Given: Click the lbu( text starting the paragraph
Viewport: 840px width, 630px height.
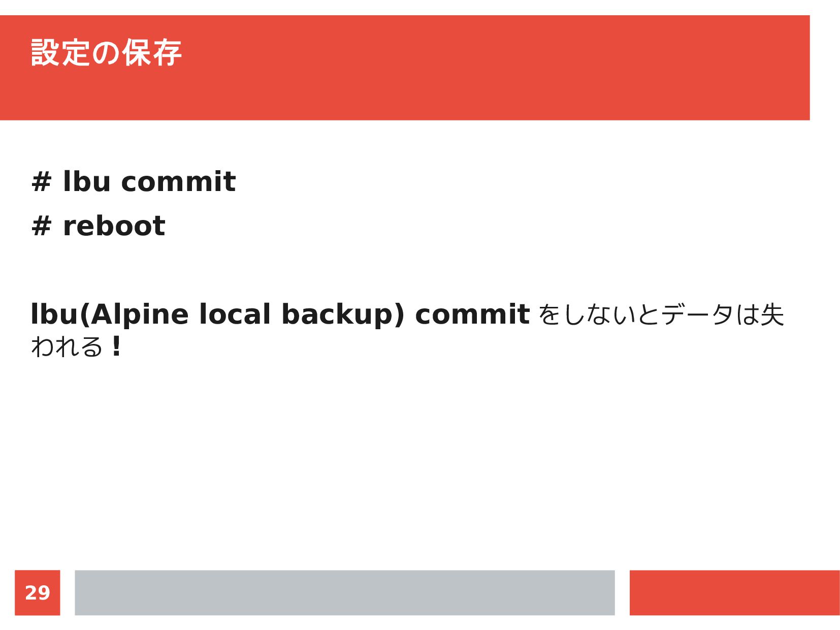Looking at the screenshot, I should click(x=60, y=314).
